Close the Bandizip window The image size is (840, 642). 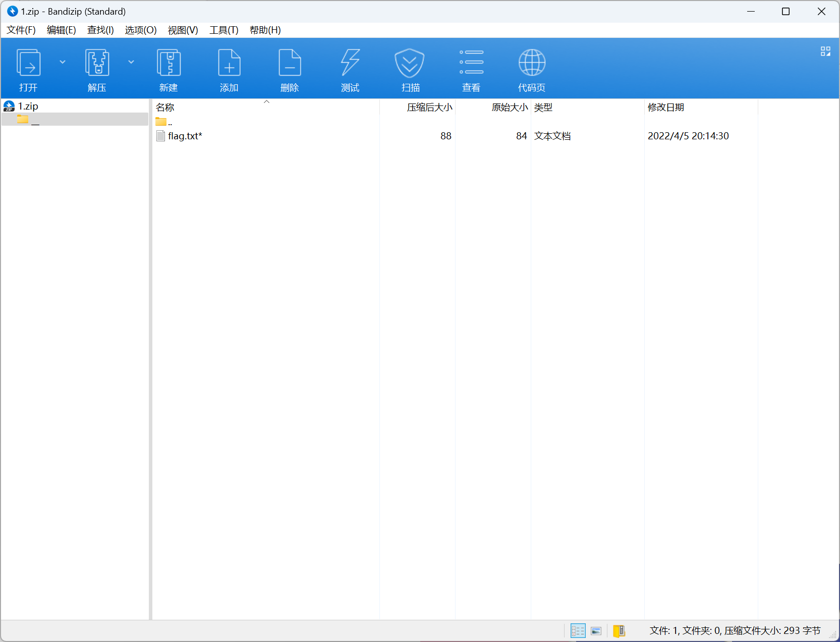click(x=821, y=11)
